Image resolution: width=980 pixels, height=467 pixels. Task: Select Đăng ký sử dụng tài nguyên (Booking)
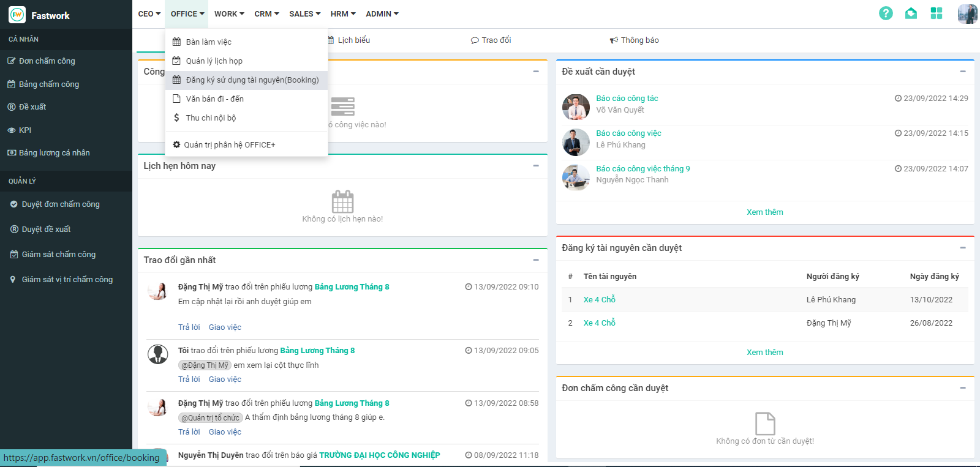point(252,80)
